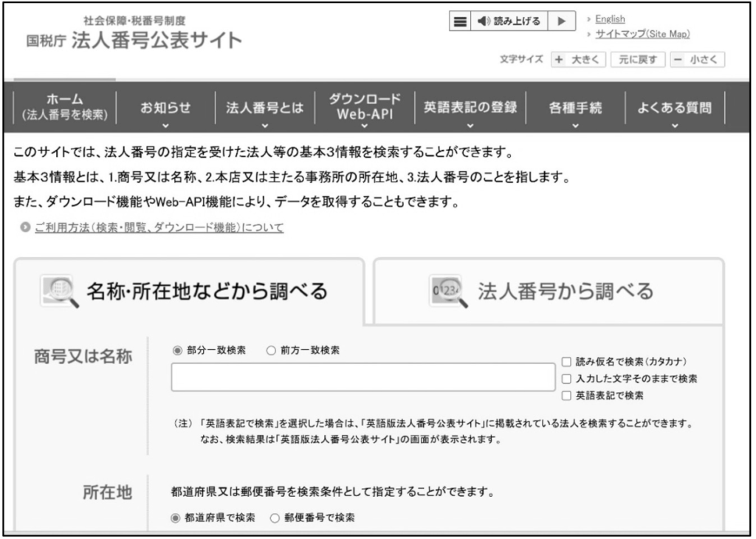Switch to the 法人番号から調べる tab
Viewport: 756px width, 539px height.
coord(549,292)
